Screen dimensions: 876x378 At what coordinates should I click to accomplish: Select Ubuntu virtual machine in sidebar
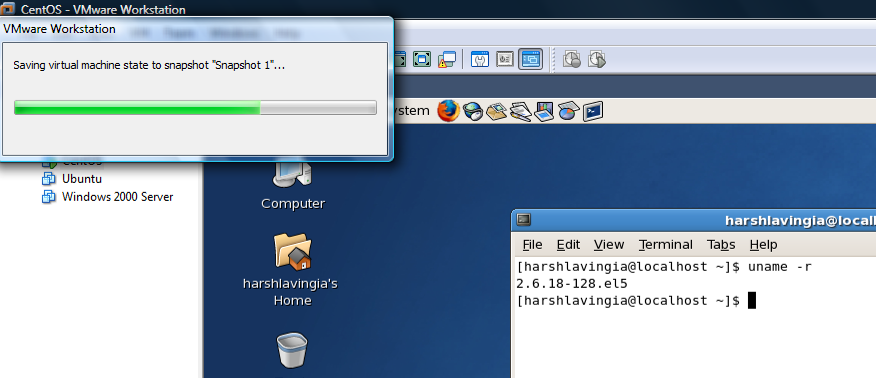(x=82, y=179)
